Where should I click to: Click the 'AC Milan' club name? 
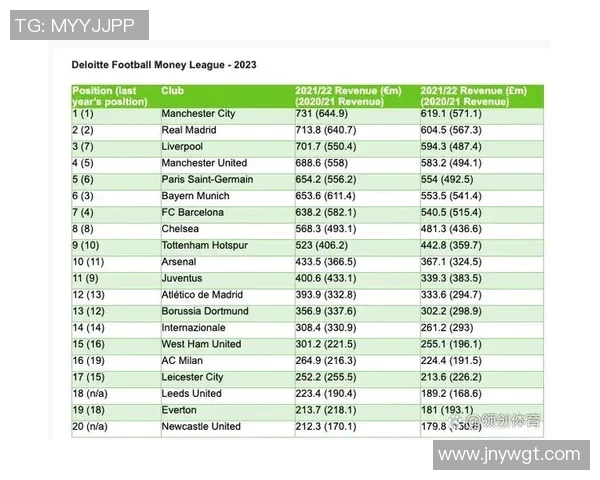[182, 361]
